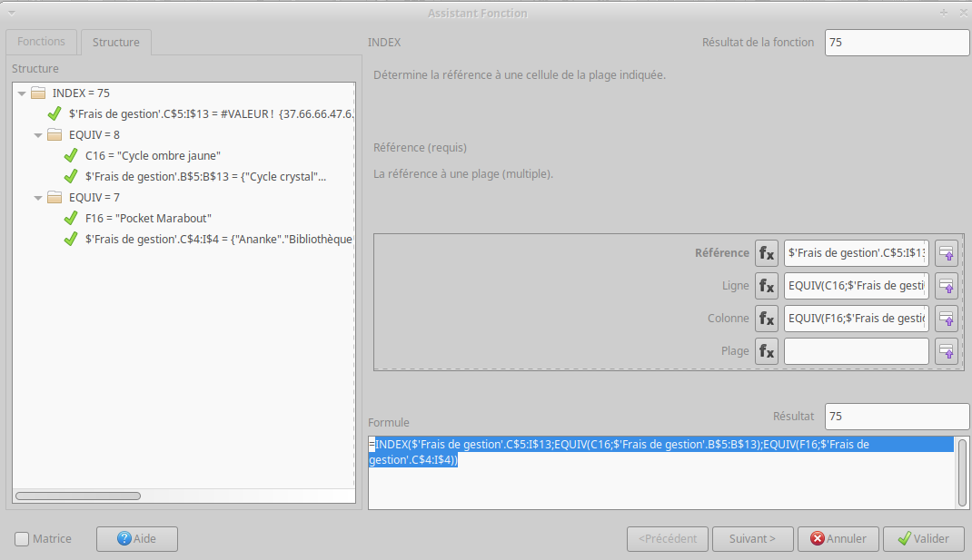The image size is (972, 560).
Task: Collapse the EQUIV = 7 tree node
Action: pos(38,197)
